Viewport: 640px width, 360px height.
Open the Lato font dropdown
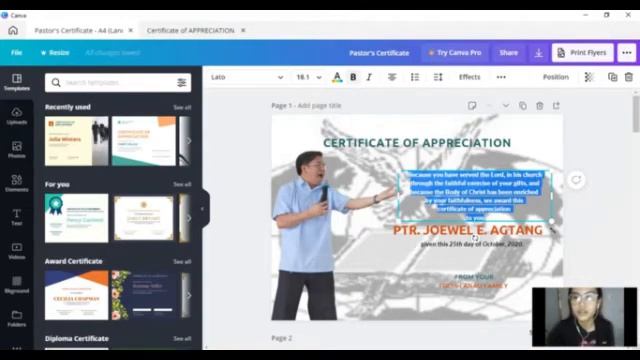[247, 77]
